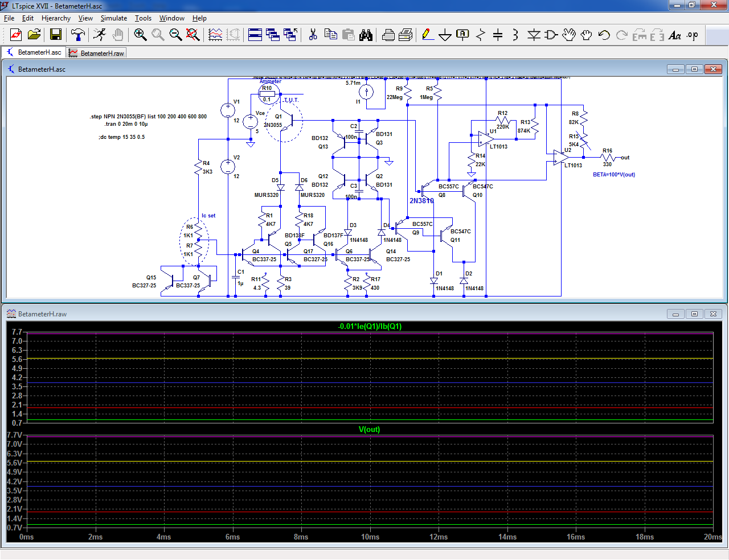Image resolution: width=729 pixels, height=560 pixels.
Task: Select the Place Ground symbol tool
Action: (445, 35)
